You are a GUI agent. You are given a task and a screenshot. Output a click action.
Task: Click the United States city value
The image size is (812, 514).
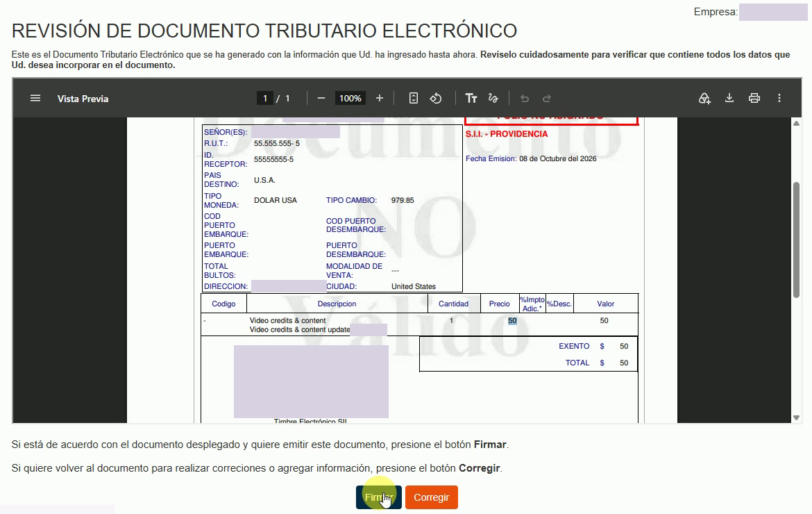413,287
